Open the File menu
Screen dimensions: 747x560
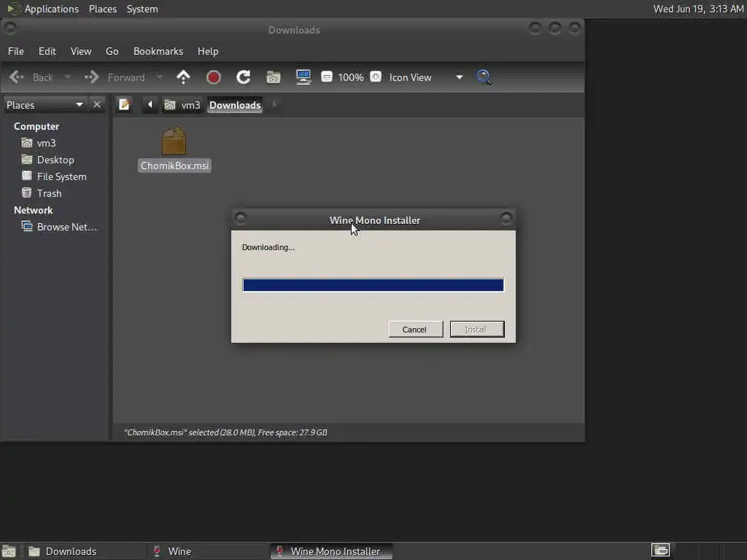click(x=16, y=52)
